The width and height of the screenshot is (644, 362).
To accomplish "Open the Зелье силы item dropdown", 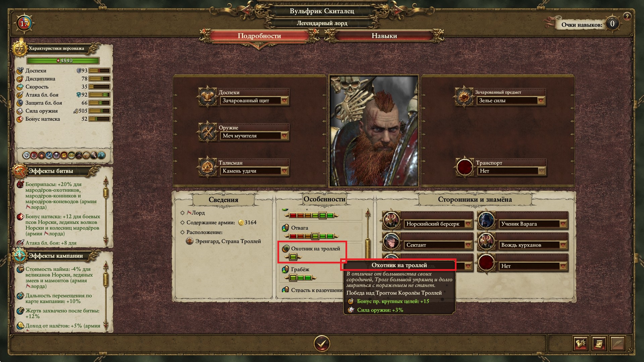I will pos(510,101).
